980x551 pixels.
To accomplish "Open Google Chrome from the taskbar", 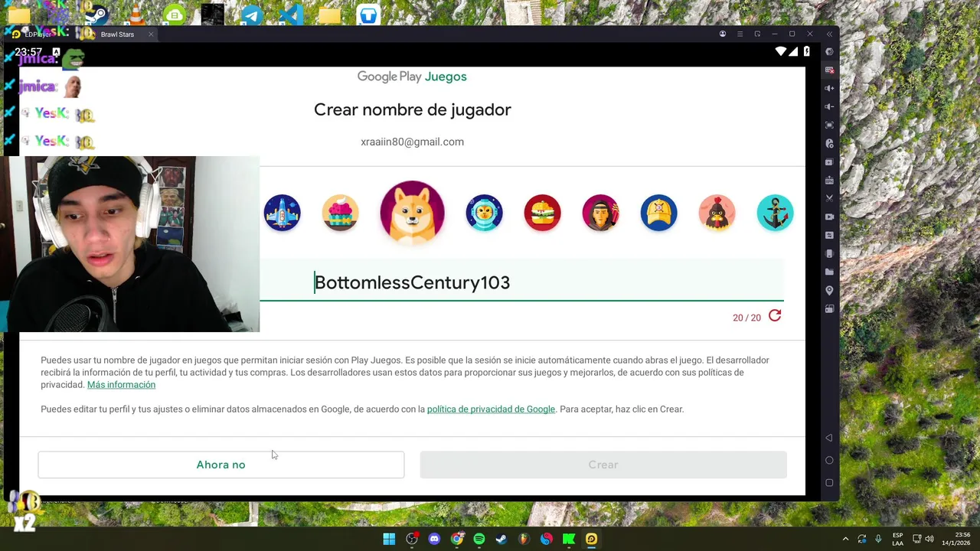I will (457, 539).
